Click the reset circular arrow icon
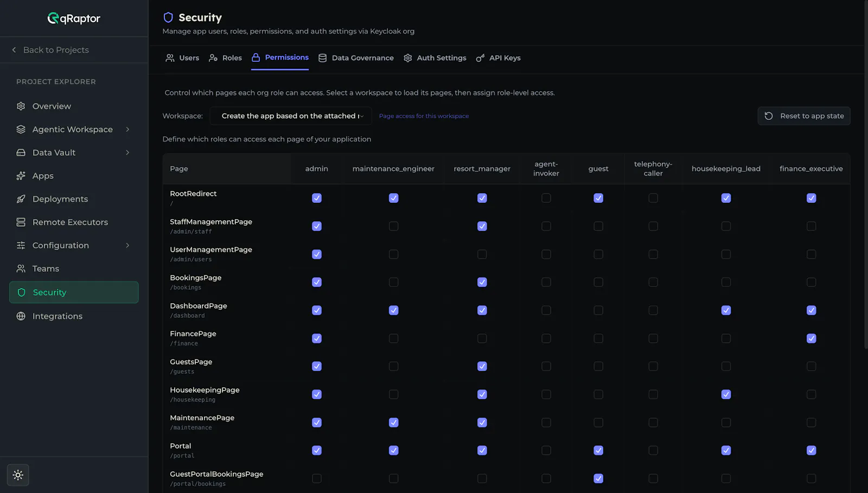 tap(769, 116)
